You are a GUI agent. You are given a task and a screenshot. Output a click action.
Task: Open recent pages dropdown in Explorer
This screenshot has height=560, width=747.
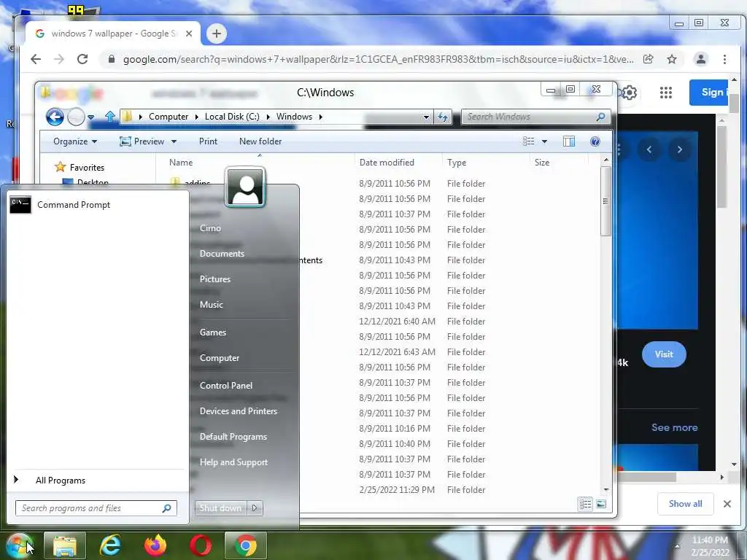click(x=90, y=117)
